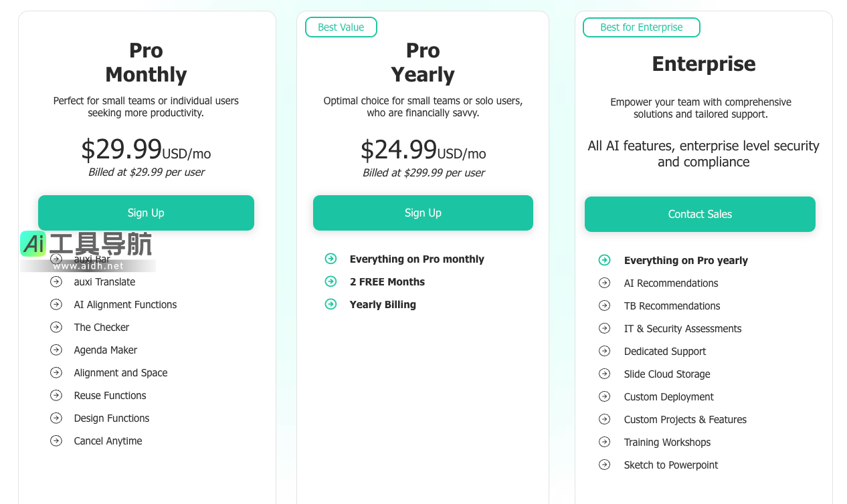Click arrow icon next to Cancel Anytime
Viewport: 847px width, 504px height.
[56, 441]
